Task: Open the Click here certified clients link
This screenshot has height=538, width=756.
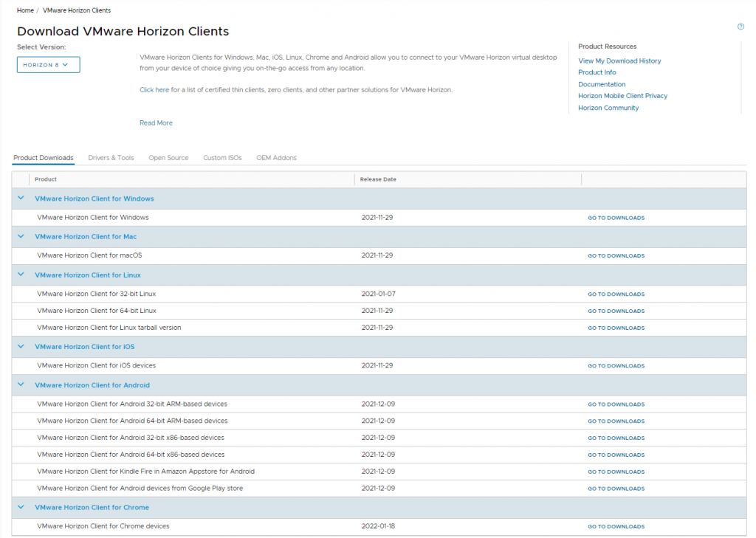Action: [154, 90]
